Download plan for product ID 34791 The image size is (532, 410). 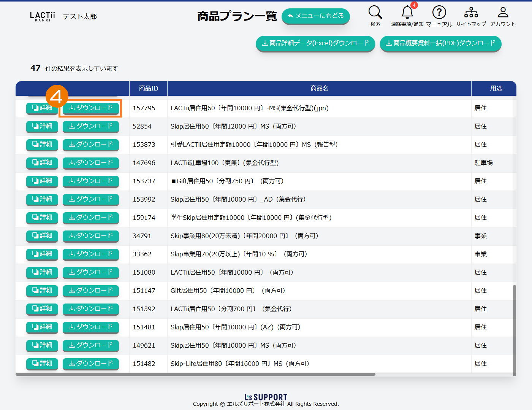90,236
